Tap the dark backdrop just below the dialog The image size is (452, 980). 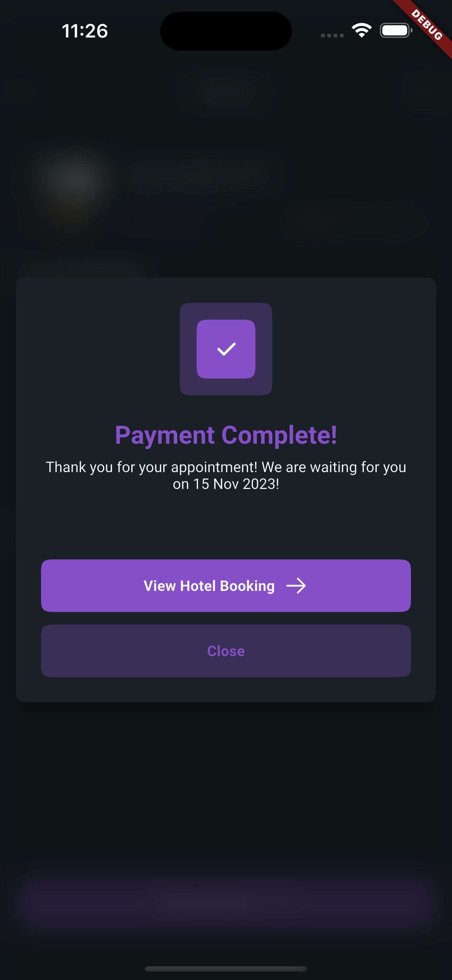(x=226, y=761)
